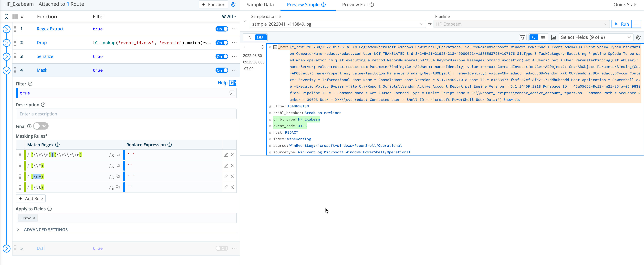Screen dimensions: 644x265
Task: Click the filter funnel icon in preview
Action: 522,38
